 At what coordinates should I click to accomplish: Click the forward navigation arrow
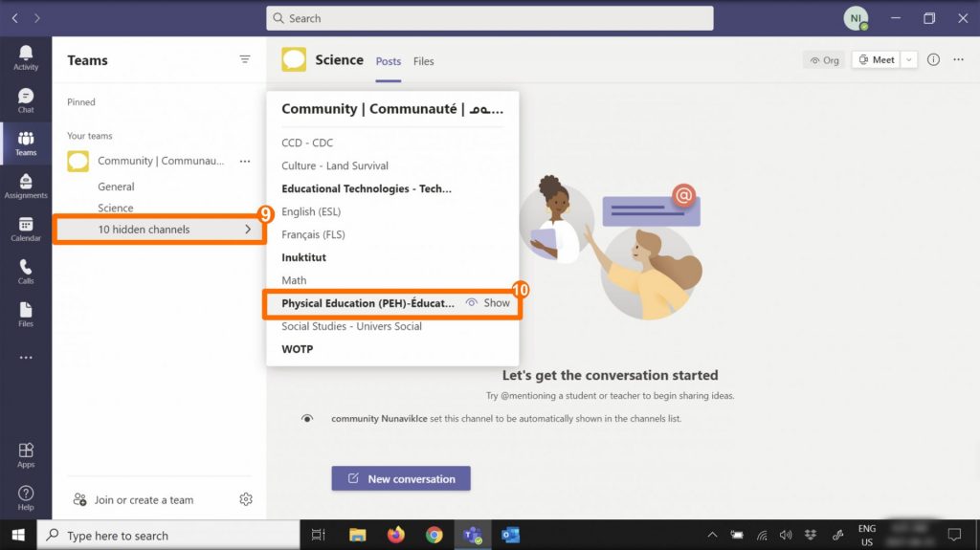click(37, 18)
